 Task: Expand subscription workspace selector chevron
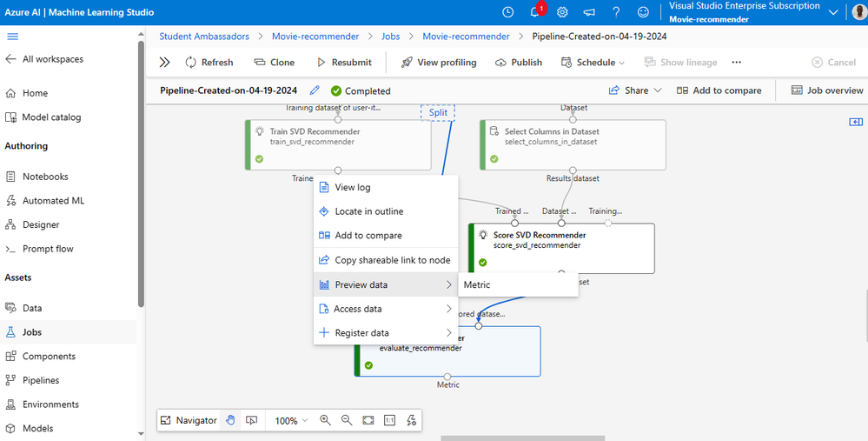point(833,12)
